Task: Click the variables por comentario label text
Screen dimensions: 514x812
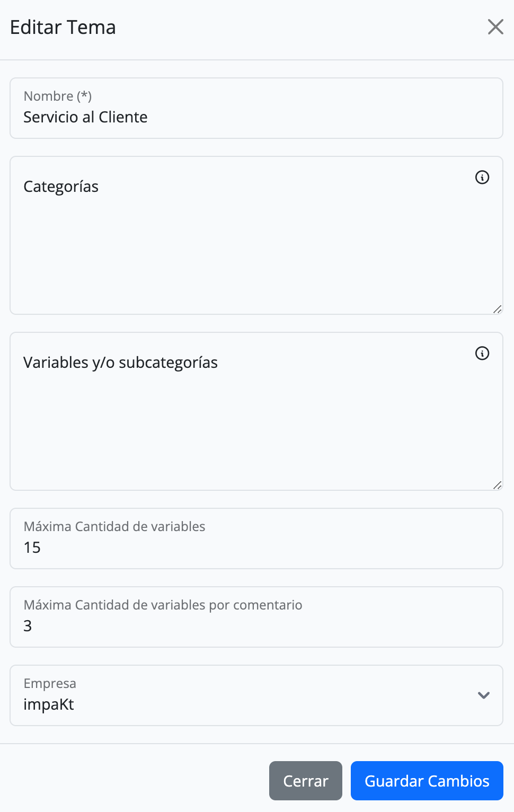Action: pos(163,605)
